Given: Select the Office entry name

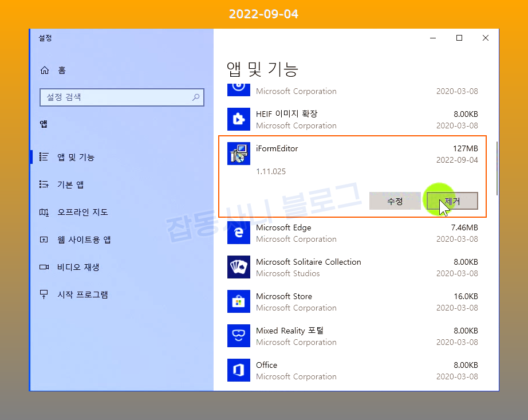Looking at the screenshot, I should [x=266, y=365].
